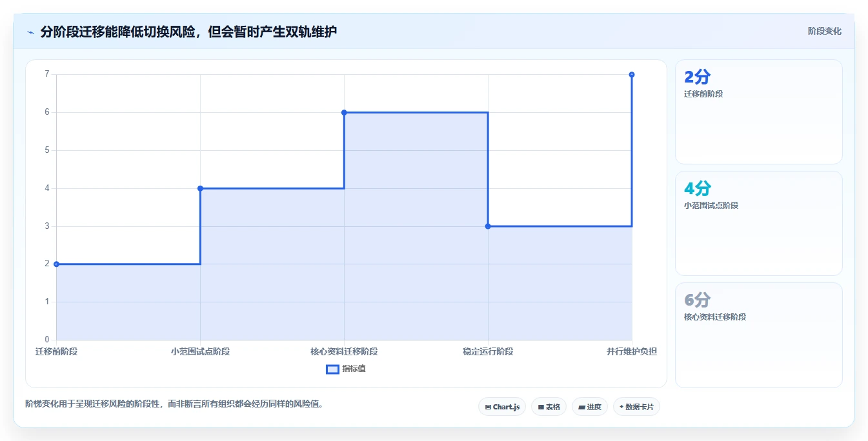Select the 数据卡片 tag chip

click(636, 407)
